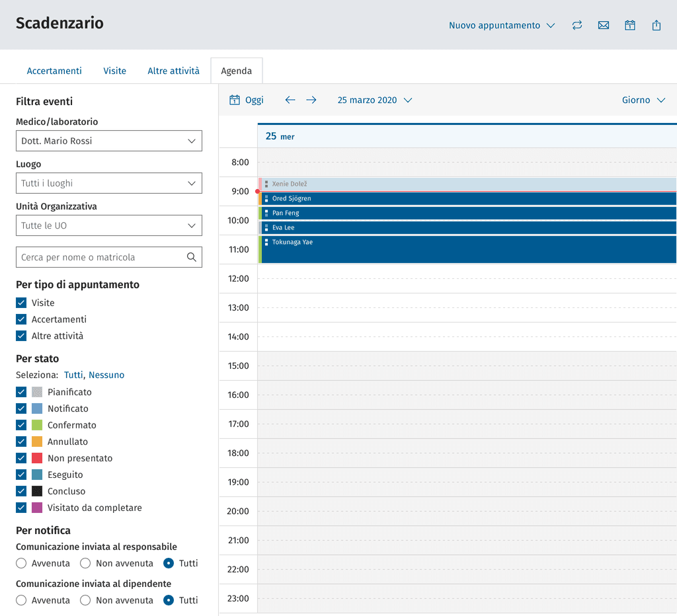Select Avvenuta for comunicazione al responsabile
The height and width of the screenshot is (616, 677).
pyautogui.click(x=21, y=563)
